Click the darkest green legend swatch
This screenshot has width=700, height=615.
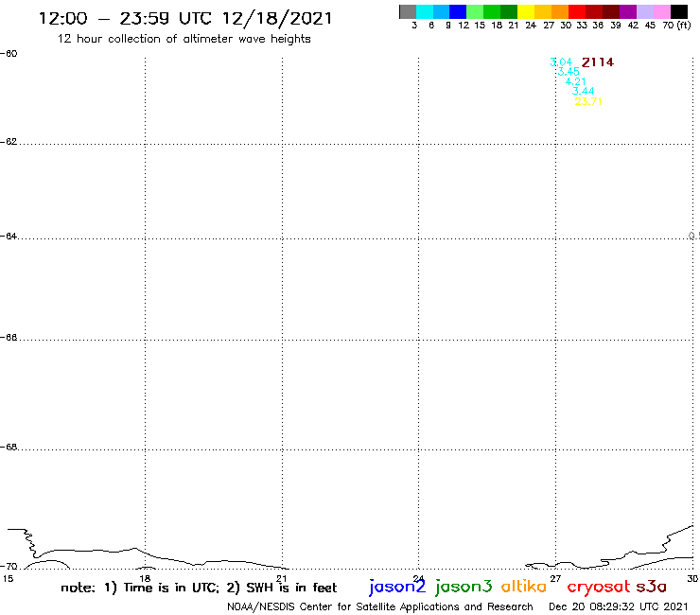509,11
